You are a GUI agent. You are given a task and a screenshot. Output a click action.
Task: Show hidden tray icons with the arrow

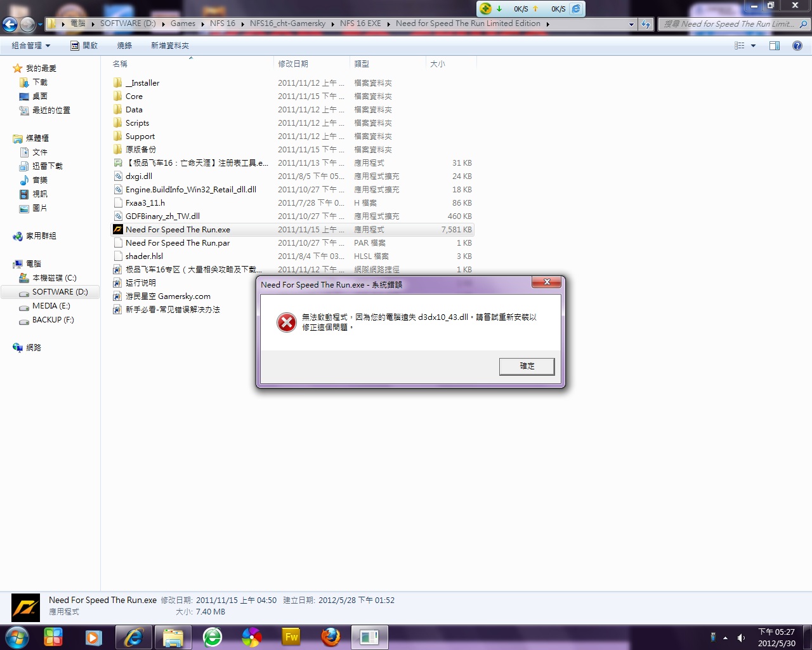[725, 638]
